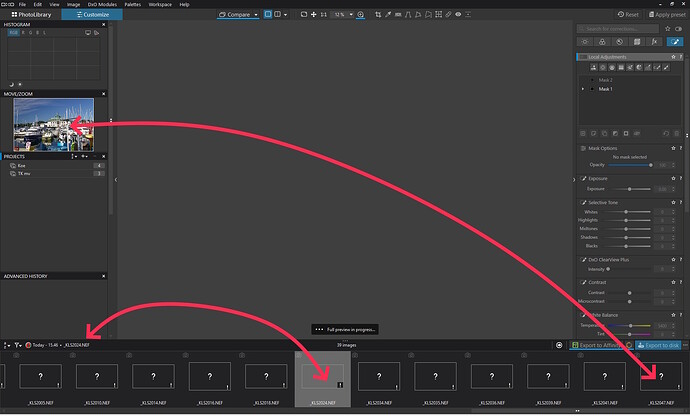Open the Light corrections palette tab
The image size is (690, 416).
585,42
